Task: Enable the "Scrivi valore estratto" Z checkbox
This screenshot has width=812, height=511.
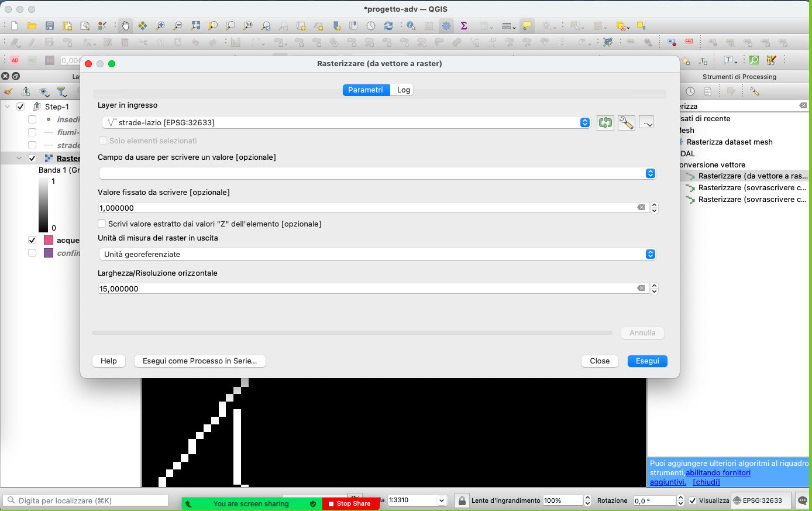Action: coord(102,224)
